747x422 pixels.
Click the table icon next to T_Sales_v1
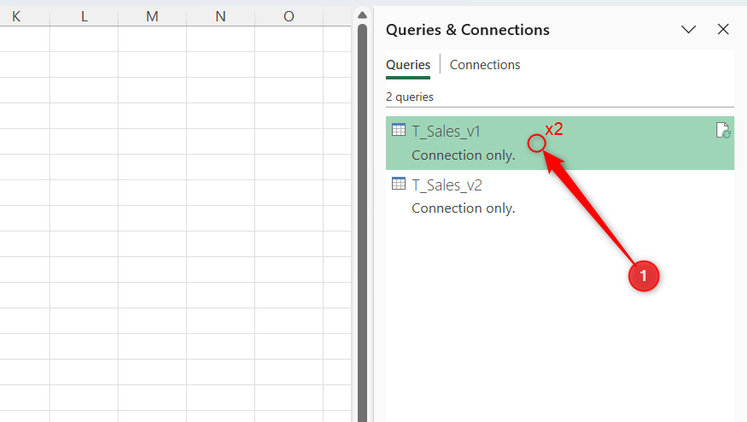[x=399, y=130]
